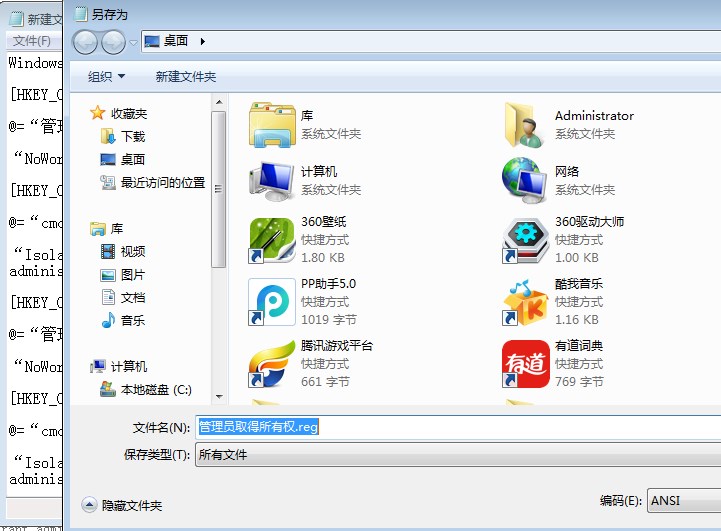The image size is (721, 531).
Task: Click the 收藏夹 star icon
Action: click(97, 113)
